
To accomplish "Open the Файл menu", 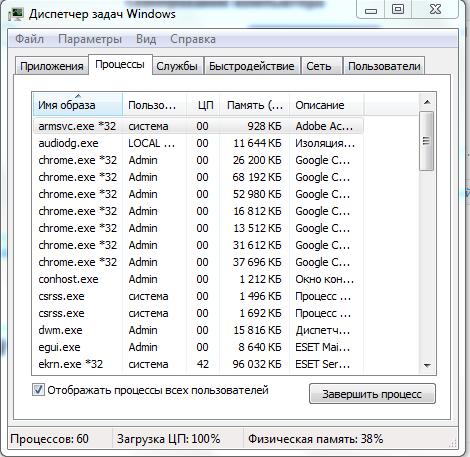I will [29, 39].
